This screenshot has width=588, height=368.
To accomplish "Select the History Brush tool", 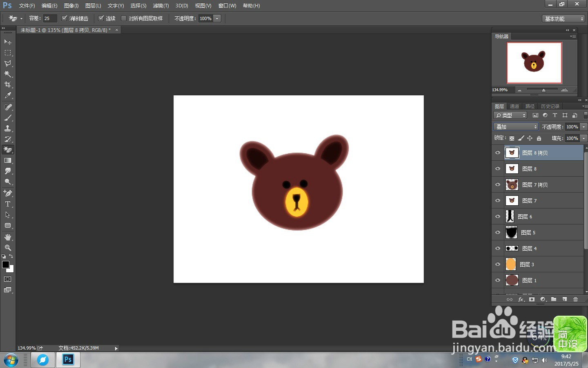I will pyautogui.click(x=8, y=139).
